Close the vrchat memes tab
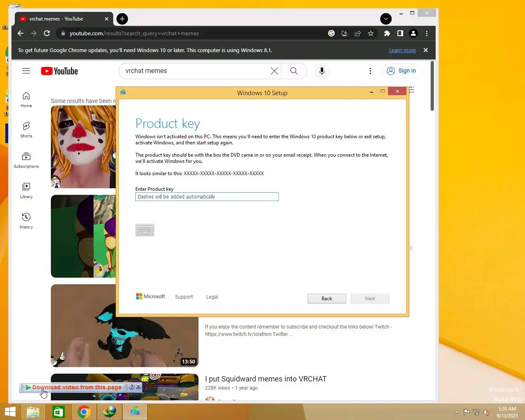 [x=107, y=19]
